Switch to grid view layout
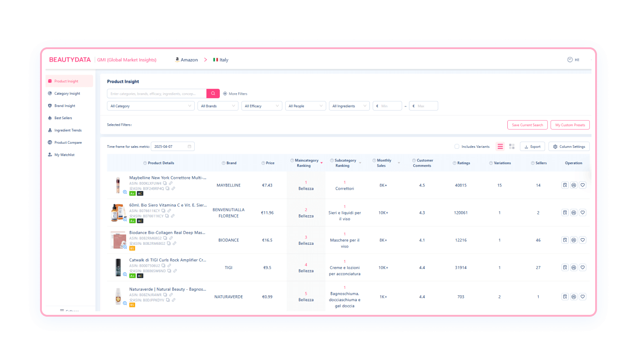Image resolution: width=637 pixels, height=364 pixels. (512, 147)
